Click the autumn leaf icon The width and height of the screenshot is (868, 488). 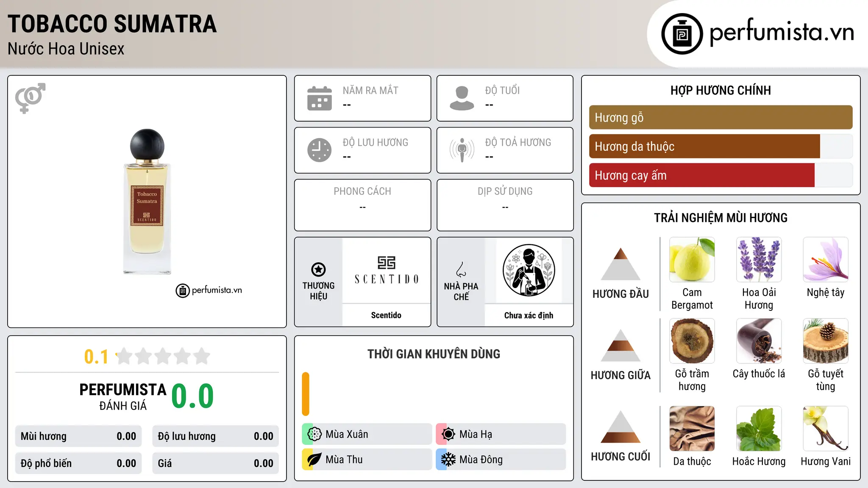pyautogui.click(x=314, y=460)
